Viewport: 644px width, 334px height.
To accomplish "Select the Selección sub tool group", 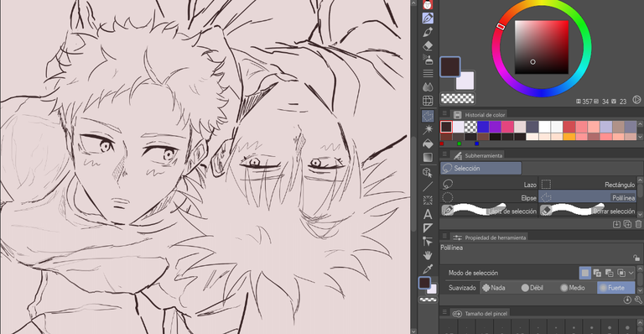I will [480, 168].
